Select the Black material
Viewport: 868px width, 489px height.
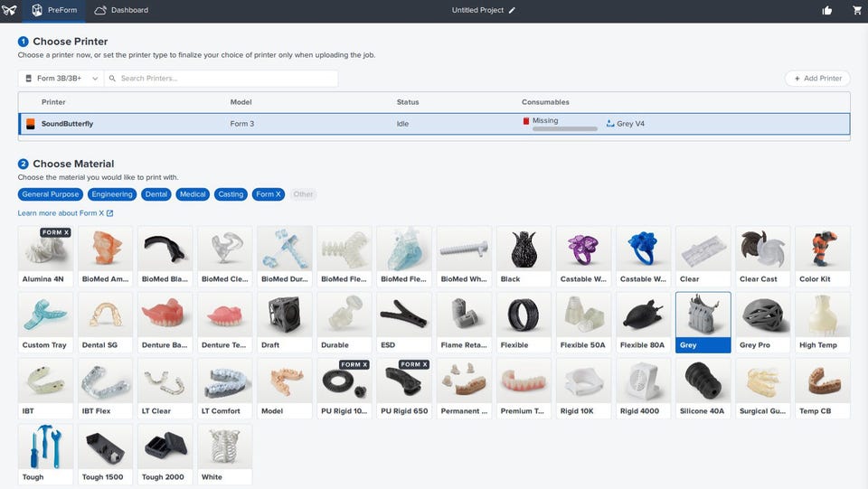(x=524, y=256)
